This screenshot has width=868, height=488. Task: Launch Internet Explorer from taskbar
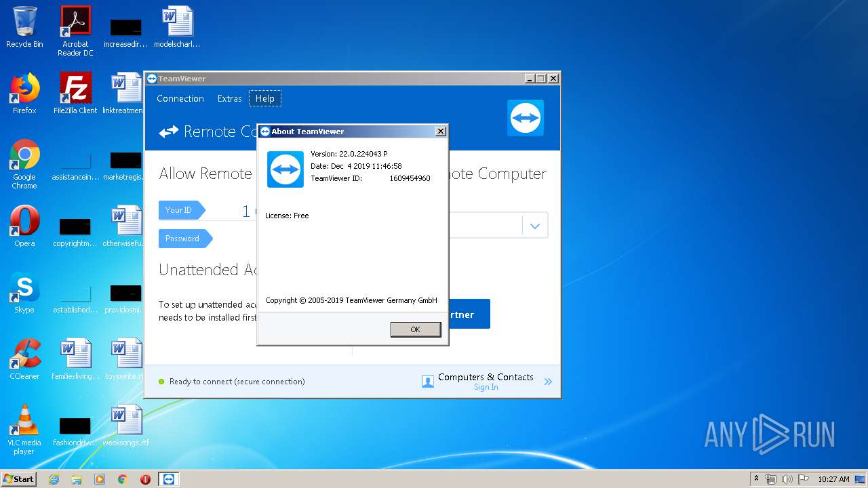tap(54, 479)
